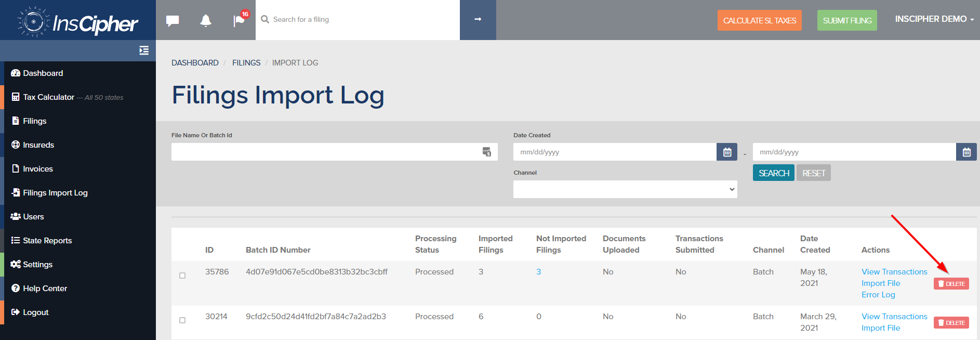Screen dimensions: 980x340
Task: Focus the File Name Or Batch Id field
Action: pos(335,152)
